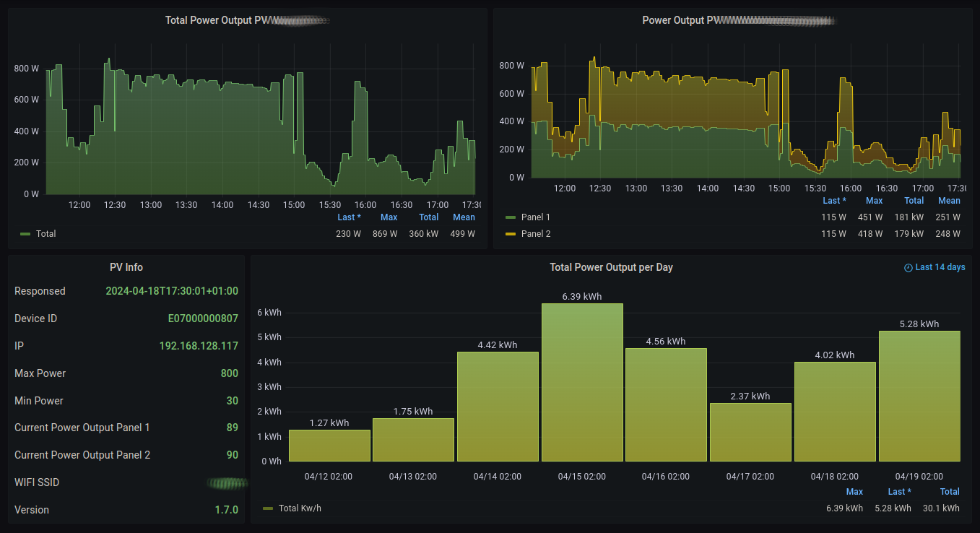Click the green color swatch for Panel 1
Viewport: 980px width, 533px height.
click(511, 217)
